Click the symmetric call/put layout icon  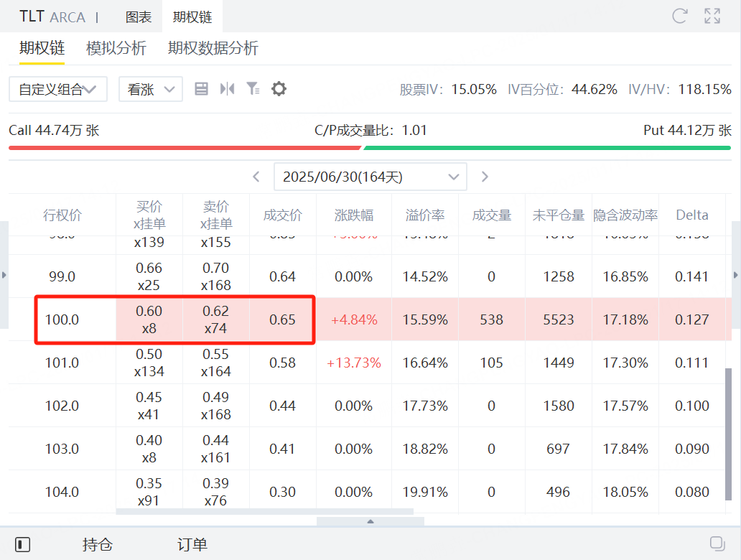(x=228, y=89)
